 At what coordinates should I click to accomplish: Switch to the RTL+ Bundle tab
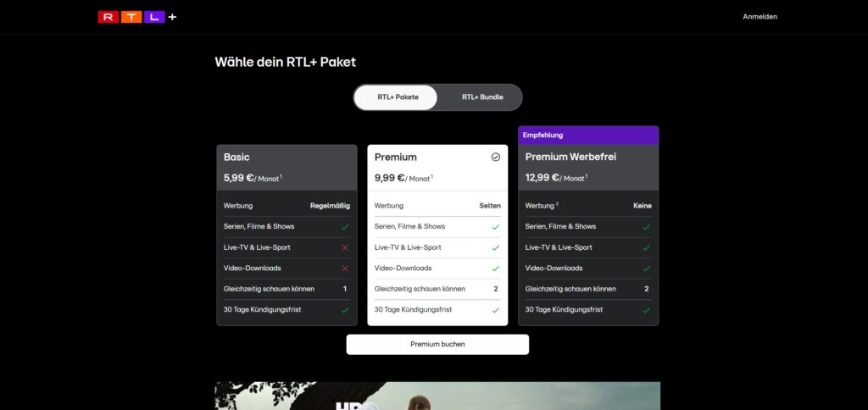(482, 97)
